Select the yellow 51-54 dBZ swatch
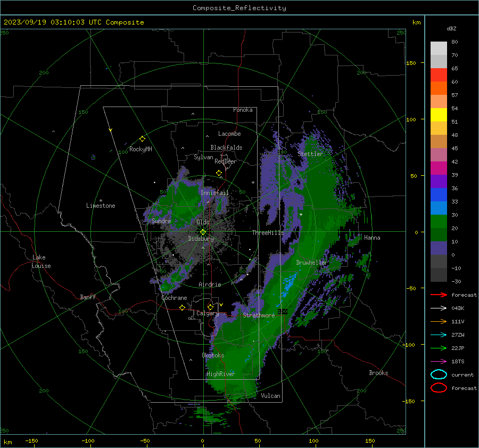479x448 pixels. click(x=439, y=115)
